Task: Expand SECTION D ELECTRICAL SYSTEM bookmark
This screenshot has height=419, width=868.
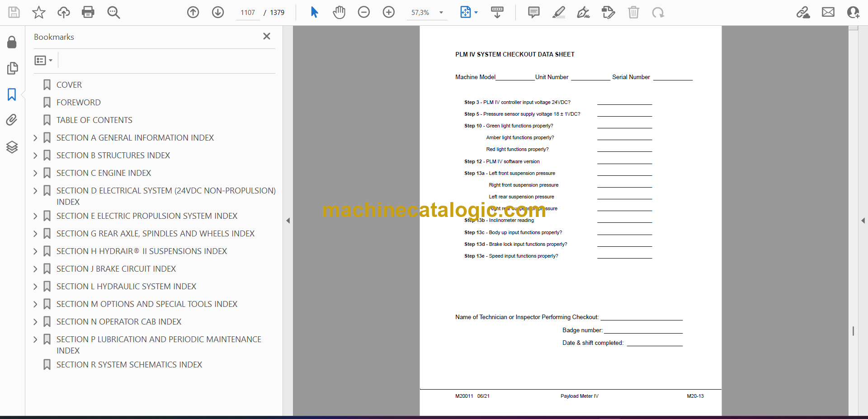Action: coord(35,191)
